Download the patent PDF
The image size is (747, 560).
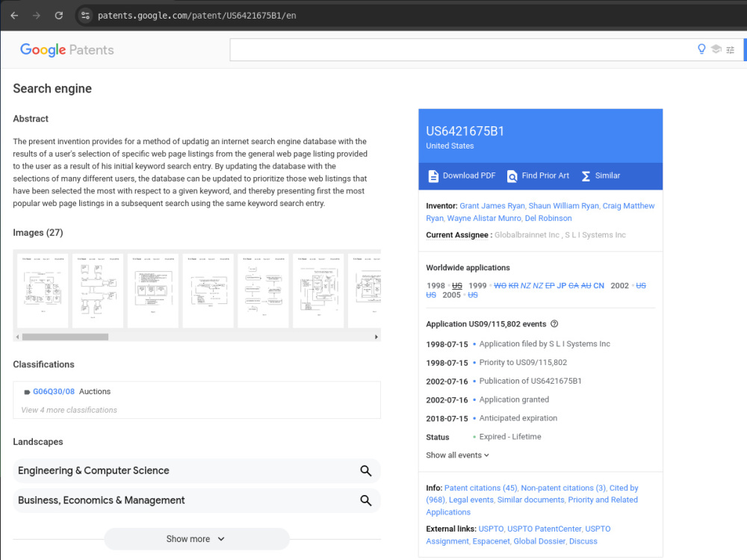click(x=469, y=175)
